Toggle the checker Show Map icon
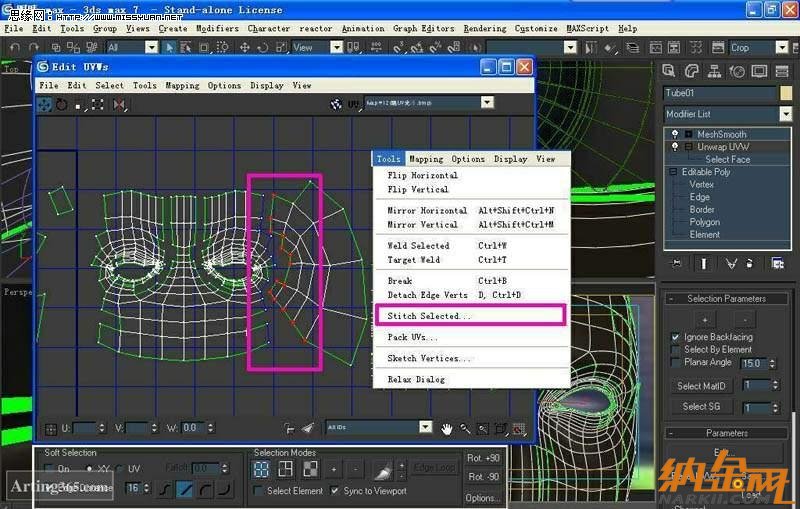Screen dimensions: 800x509 336,104
